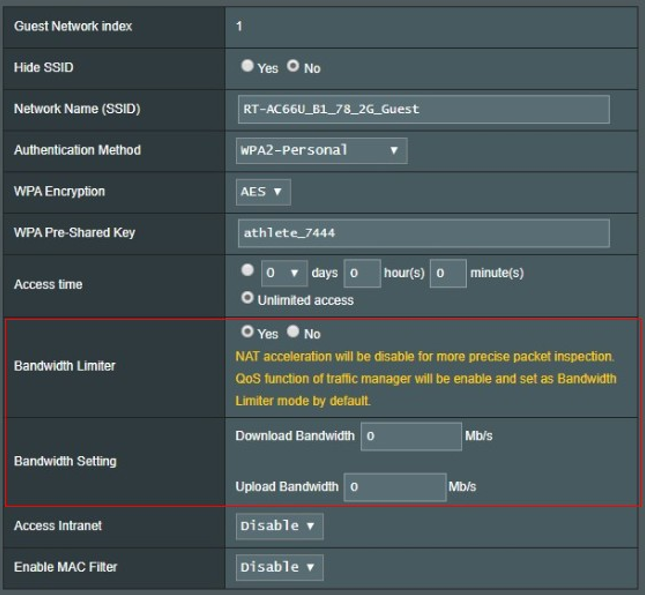
Task: Click the Network Name (SSID) text field
Action: [422, 109]
